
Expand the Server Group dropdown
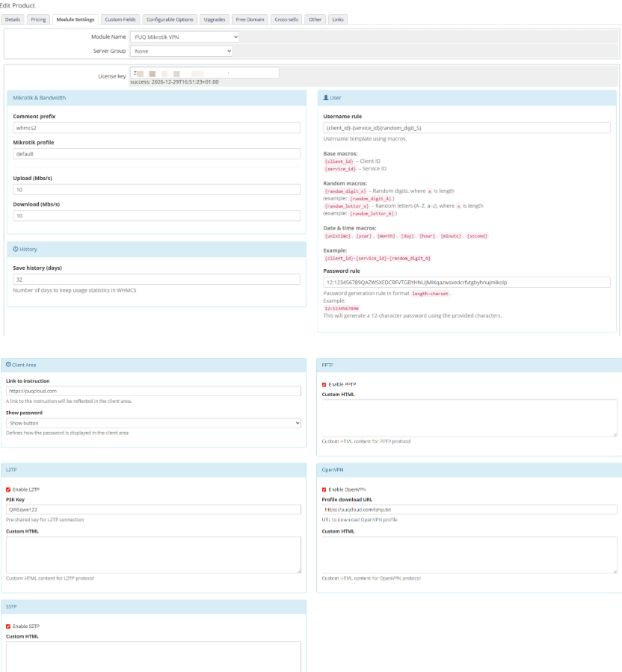point(181,52)
